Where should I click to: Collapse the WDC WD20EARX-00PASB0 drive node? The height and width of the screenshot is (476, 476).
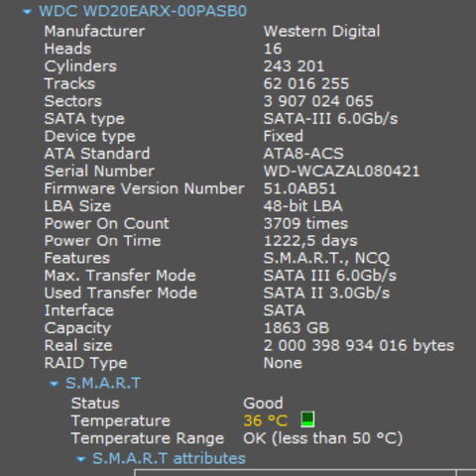pos(27,12)
